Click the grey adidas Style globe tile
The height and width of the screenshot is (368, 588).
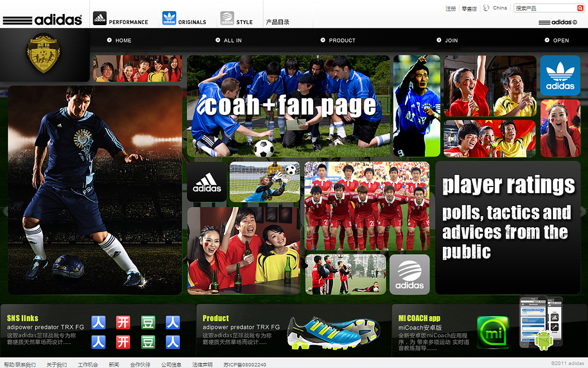pyautogui.click(x=409, y=275)
